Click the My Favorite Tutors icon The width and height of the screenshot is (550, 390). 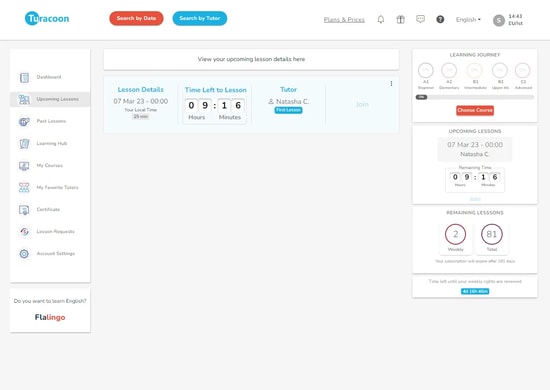[x=24, y=188]
